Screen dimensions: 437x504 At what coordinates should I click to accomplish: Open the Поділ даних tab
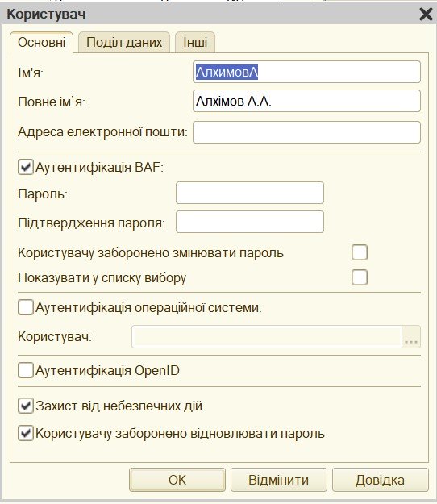pos(124,42)
